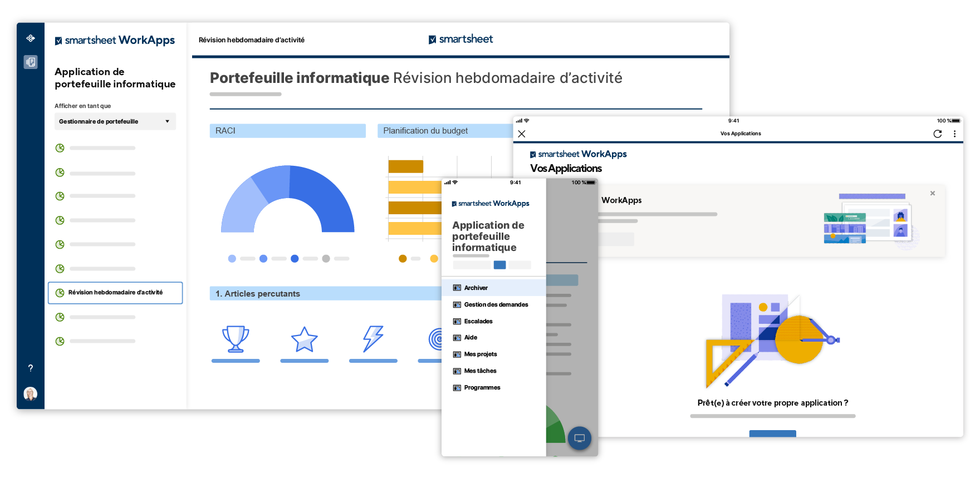
Task: Click the RACI donut chart
Action: pos(287,199)
